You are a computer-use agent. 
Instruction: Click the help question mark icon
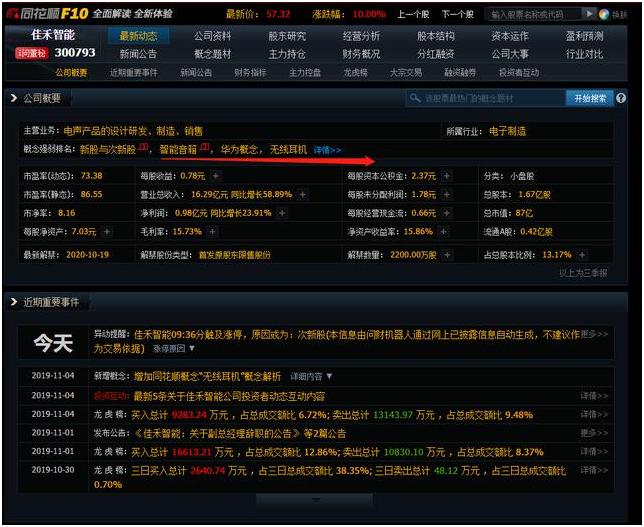click(621, 98)
